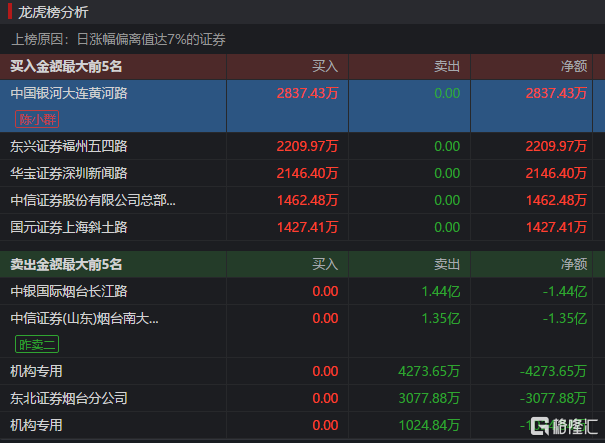Viewport: 605px width, 443px height.
Task: Click net amount -3077.88万
Action: tap(553, 398)
